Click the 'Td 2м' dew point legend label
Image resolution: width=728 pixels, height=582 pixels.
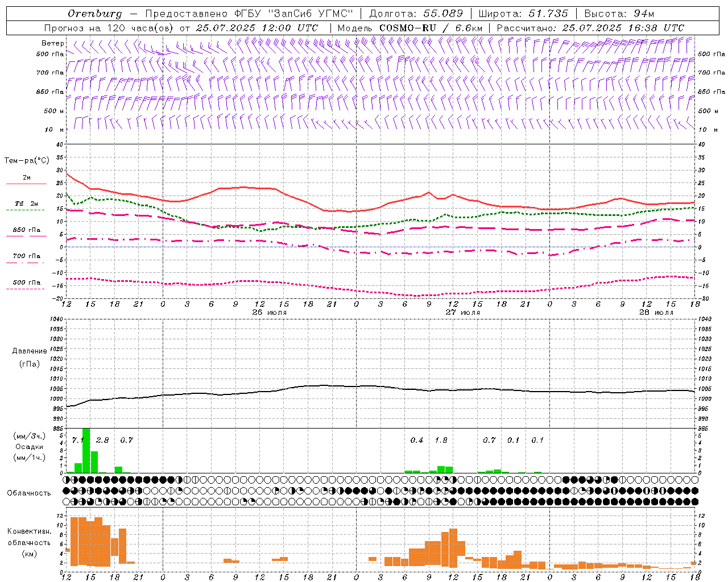tap(26, 203)
